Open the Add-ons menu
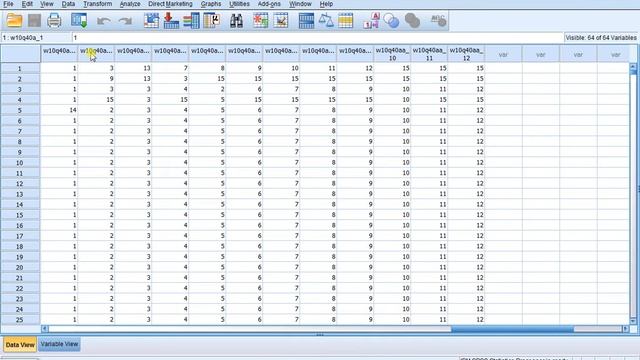 (x=269, y=4)
